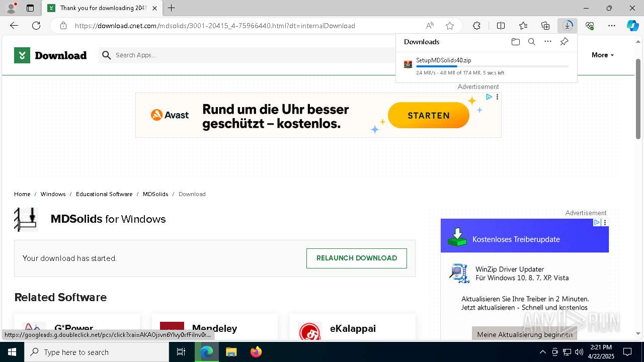Show hidden system tray icons
This screenshot has height=362, width=644.
[x=542, y=352]
